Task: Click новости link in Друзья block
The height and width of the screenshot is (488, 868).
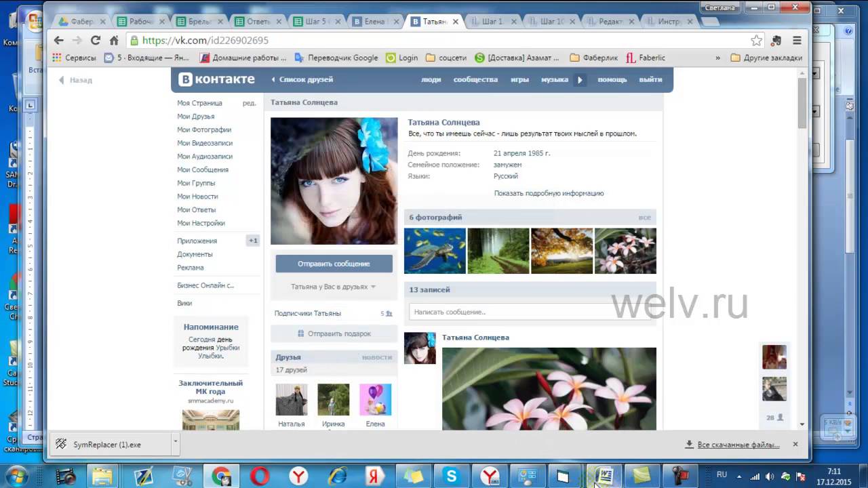Action: (x=377, y=357)
